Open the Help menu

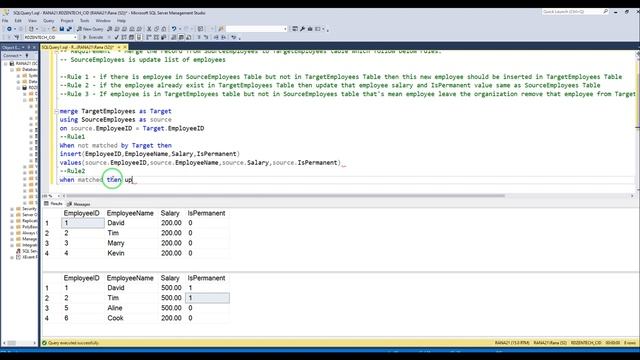click(x=121, y=20)
